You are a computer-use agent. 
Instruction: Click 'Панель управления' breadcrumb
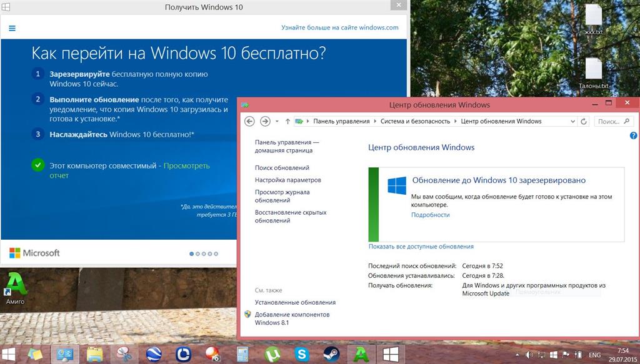[x=341, y=121]
